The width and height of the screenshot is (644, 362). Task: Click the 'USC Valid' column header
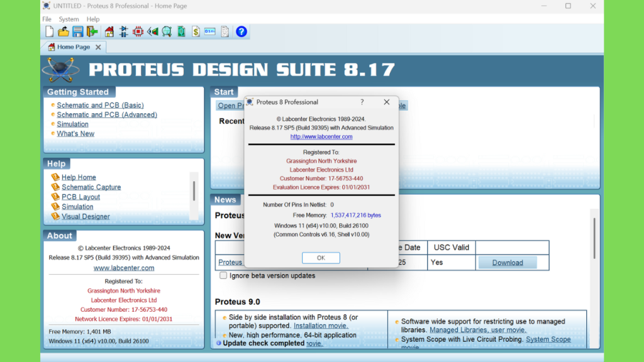click(452, 248)
